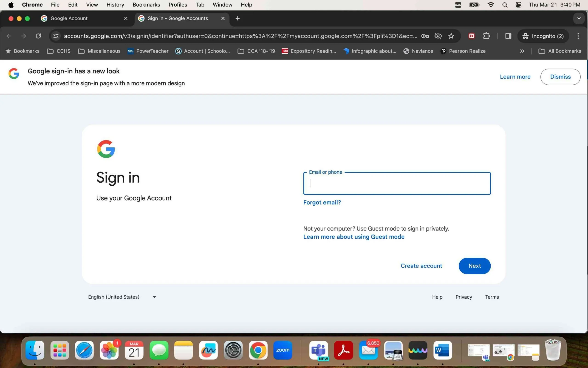The image size is (588, 368).
Task: Expand the tab search dropdown arrow
Action: coord(579,18)
